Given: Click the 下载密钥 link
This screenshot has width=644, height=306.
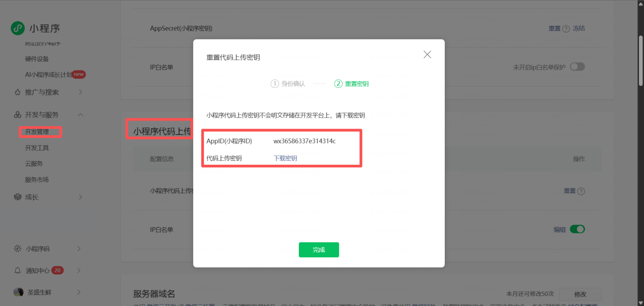Looking at the screenshot, I should [285, 158].
